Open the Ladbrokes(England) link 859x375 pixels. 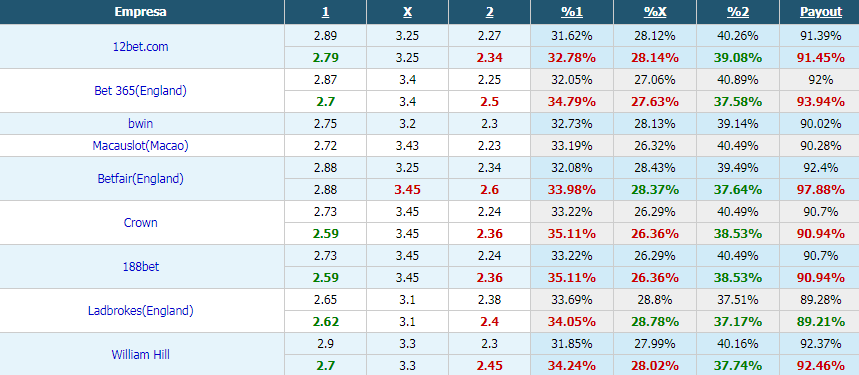pos(140,310)
